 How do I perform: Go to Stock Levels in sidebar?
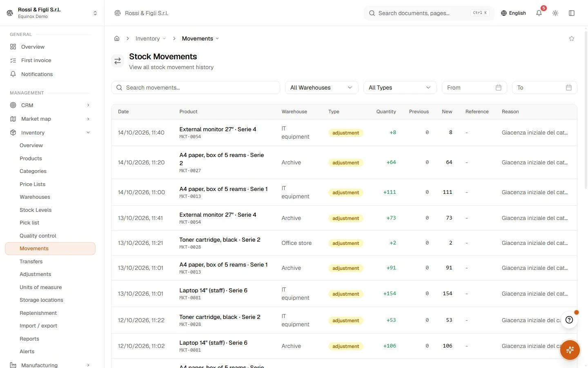click(x=36, y=210)
